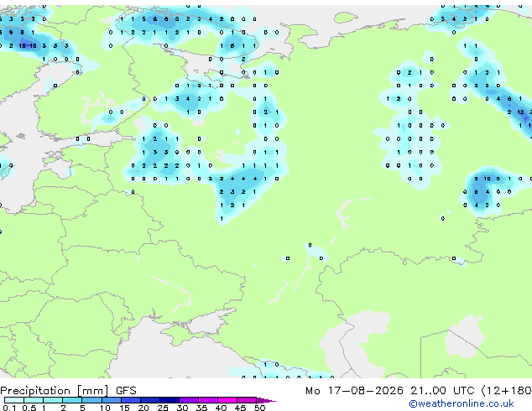Click the '50' legend scale label

coord(260,408)
